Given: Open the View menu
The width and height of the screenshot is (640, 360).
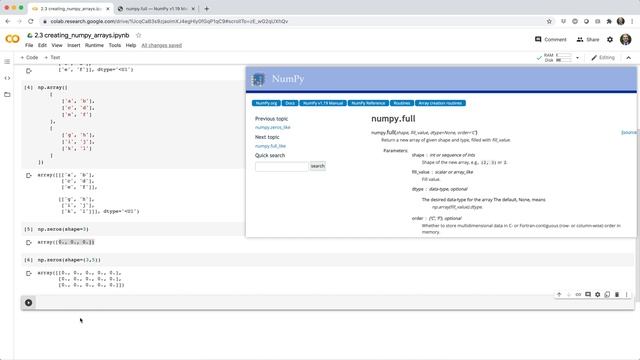Looking at the screenshot, I should click(x=57, y=45).
